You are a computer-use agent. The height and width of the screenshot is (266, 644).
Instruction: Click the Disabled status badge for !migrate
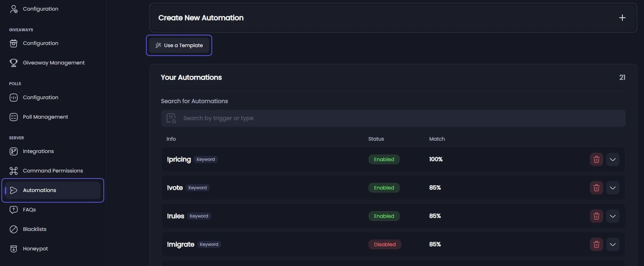point(385,244)
